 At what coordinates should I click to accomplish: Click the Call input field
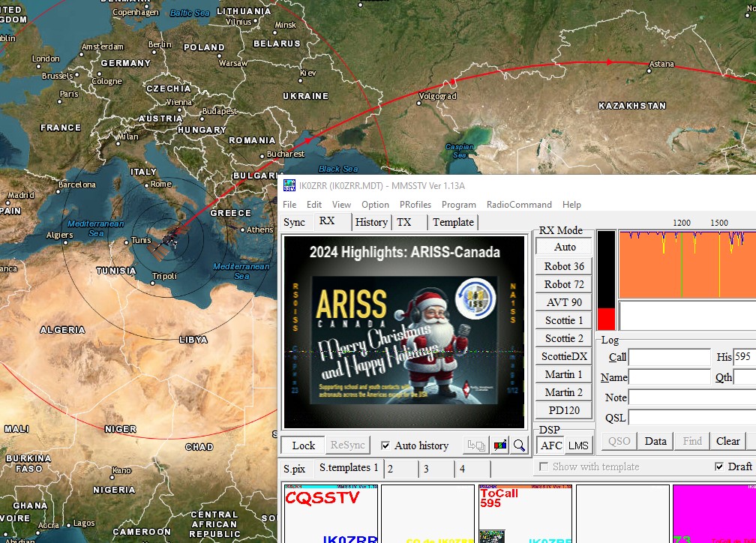click(670, 357)
